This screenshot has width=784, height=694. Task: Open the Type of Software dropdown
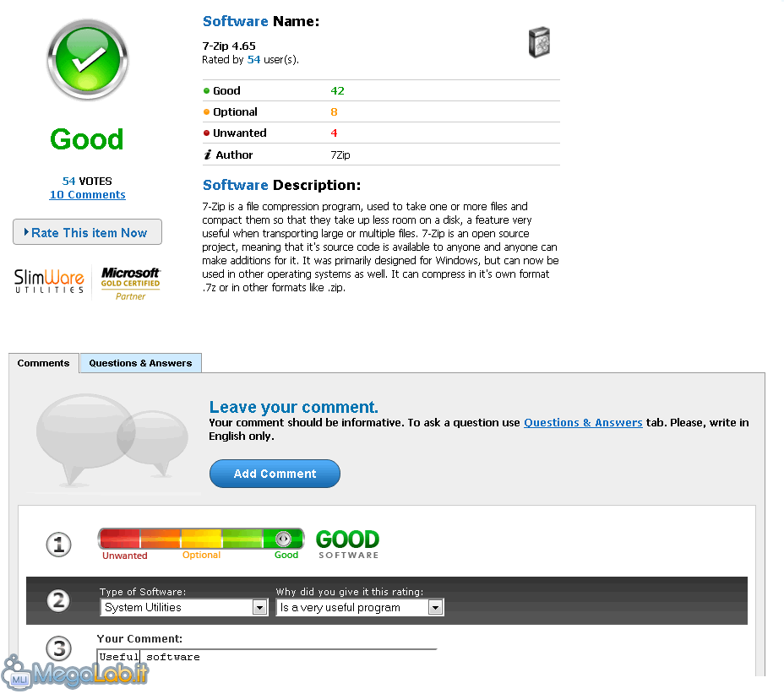pos(183,608)
